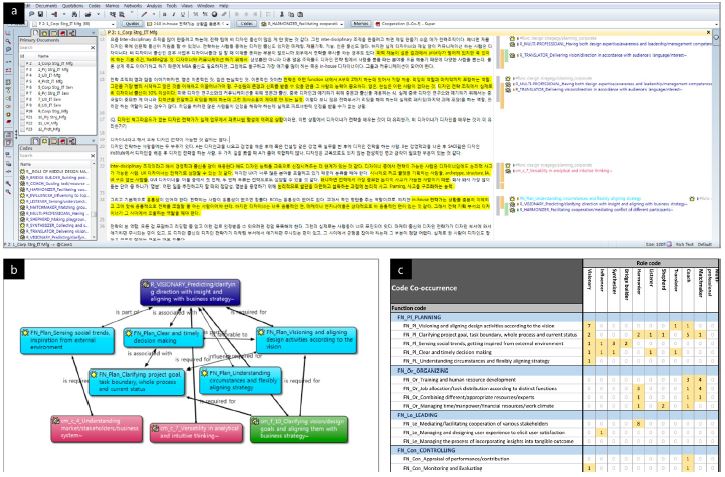Viewport: 725px width, 477px height.
Task: Select documents tab icon above Primary Documents panel
Action: click(35, 33)
